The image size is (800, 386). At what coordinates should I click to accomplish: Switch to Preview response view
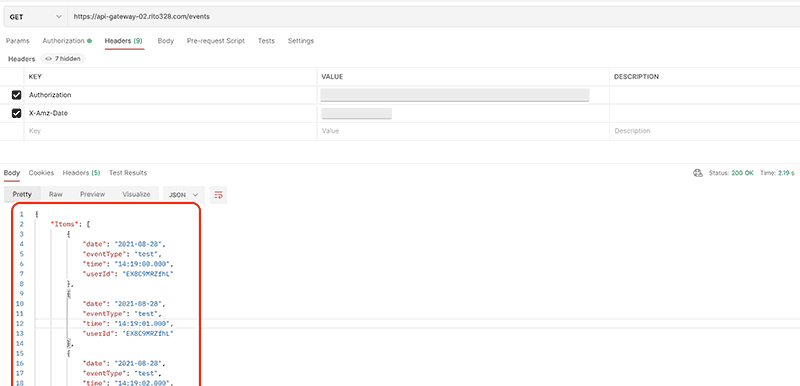(x=92, y=194)
